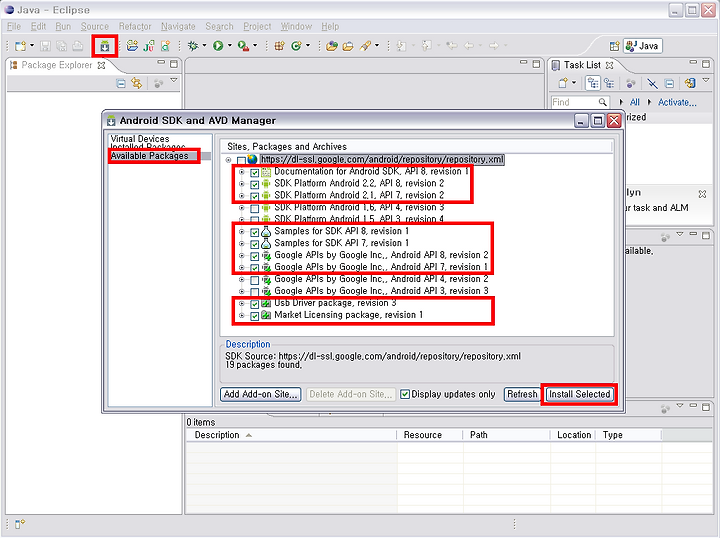Select Available Packages in side list
This screenshot has width=720, height=538.
click(150, 156)
